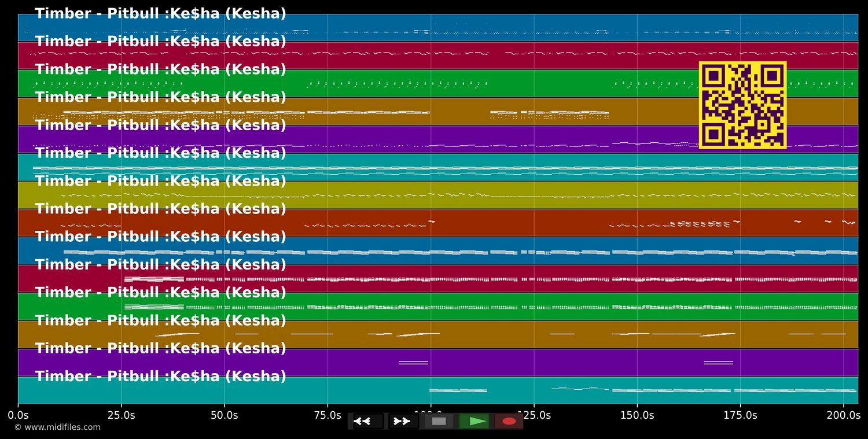This screenshot has width=868, height=439.
Task: Click the 150.0s time axis label
Action: pyautogui.click(x=637, y=415)
